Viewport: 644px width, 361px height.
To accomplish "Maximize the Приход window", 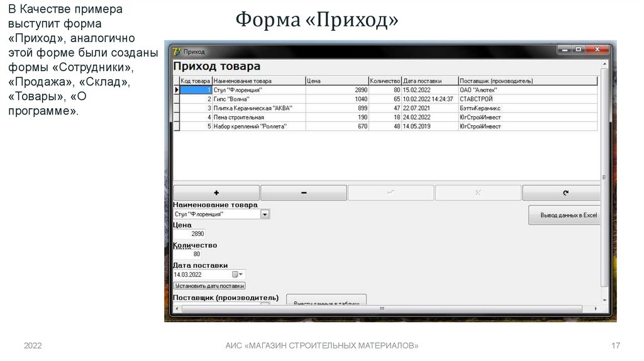I will 579,50.
